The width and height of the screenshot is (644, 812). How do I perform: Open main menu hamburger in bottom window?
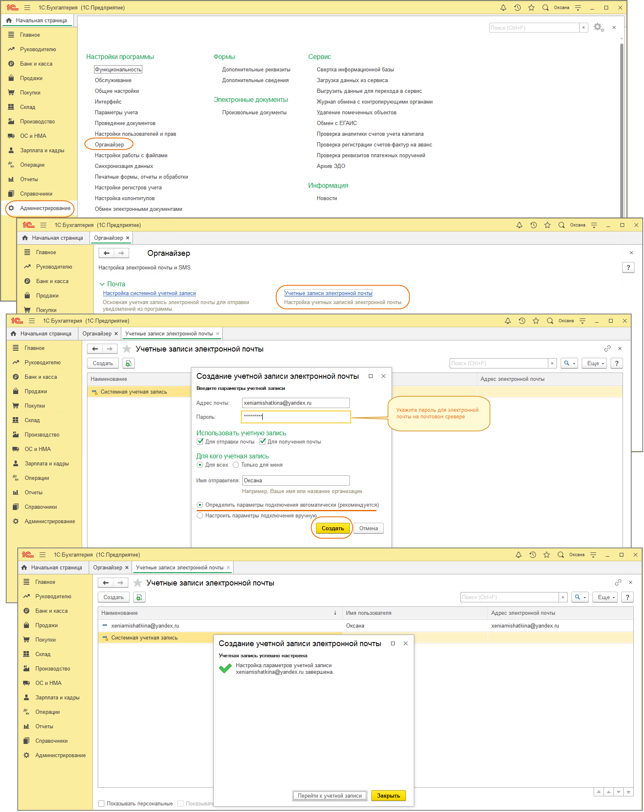[42, 555]
